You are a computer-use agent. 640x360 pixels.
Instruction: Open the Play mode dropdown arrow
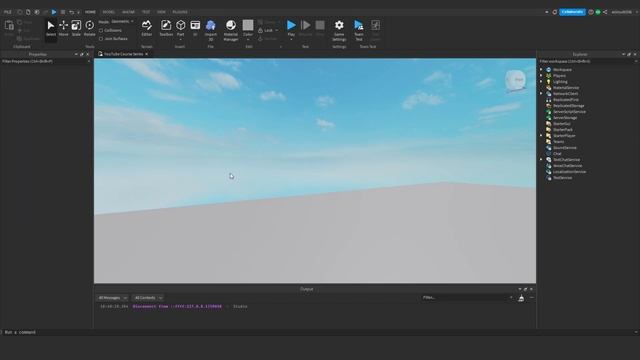[x=291, y=40]
